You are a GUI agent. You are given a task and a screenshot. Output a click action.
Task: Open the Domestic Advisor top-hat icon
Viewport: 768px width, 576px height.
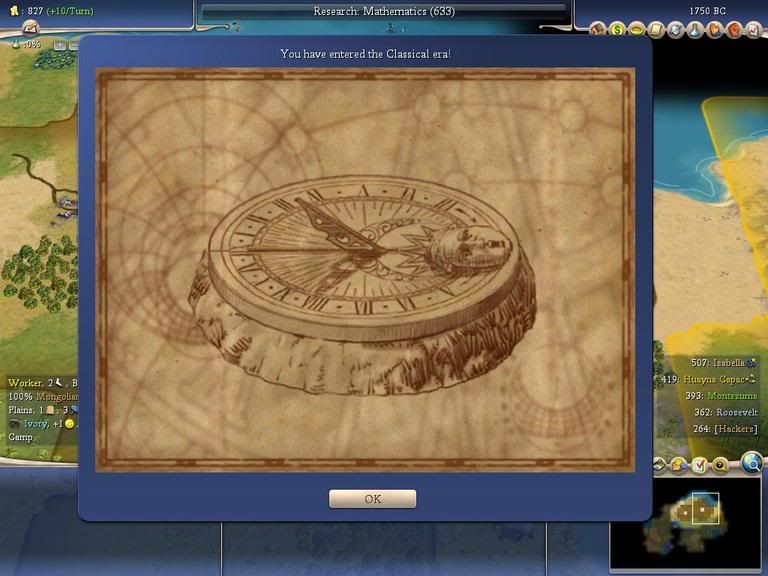pyautogui.click(x=597, y=30)
